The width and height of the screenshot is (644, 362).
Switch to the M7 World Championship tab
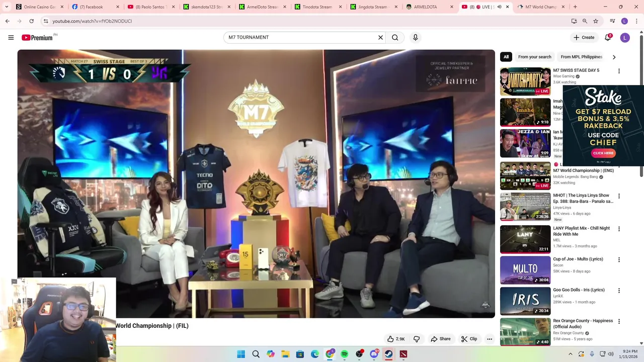click(x=538, y=7)
